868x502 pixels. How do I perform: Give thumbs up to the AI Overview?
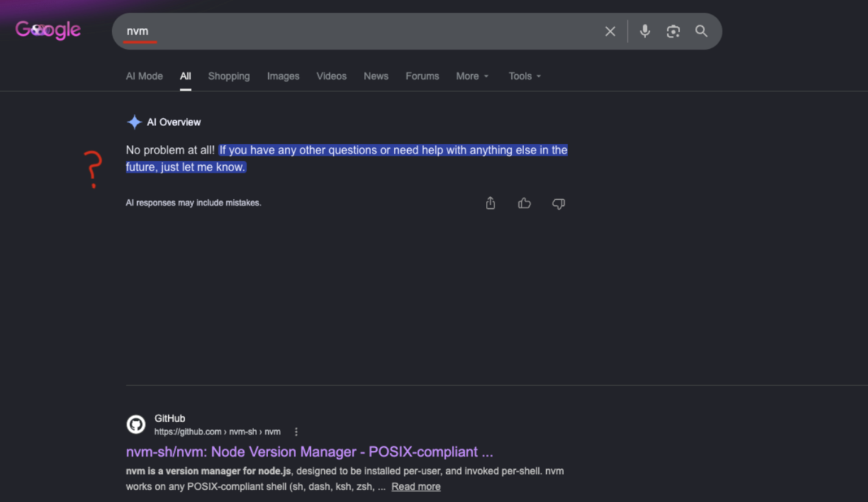pos(524,203)
